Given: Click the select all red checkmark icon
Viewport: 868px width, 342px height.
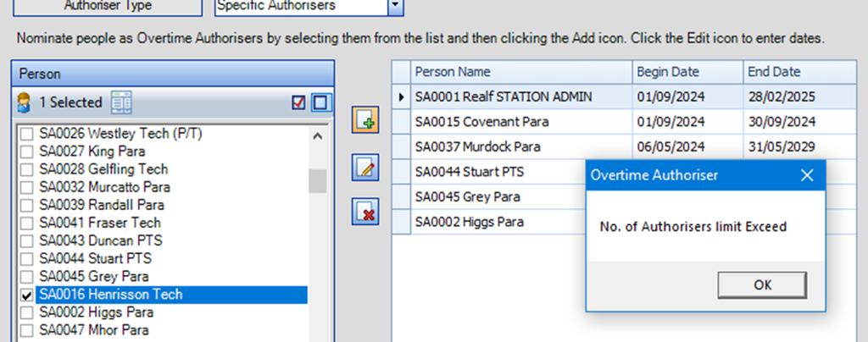Looking at the screenshot, I should tap(298, 102).
